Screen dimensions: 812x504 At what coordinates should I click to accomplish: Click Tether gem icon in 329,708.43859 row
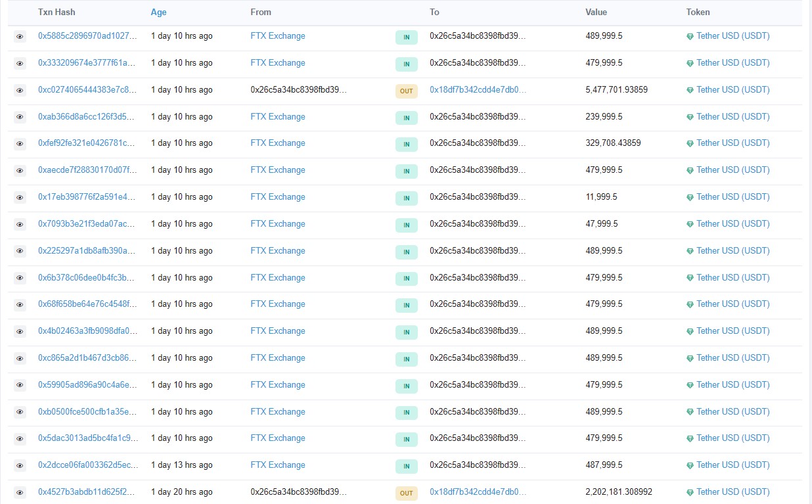[690, 144]
